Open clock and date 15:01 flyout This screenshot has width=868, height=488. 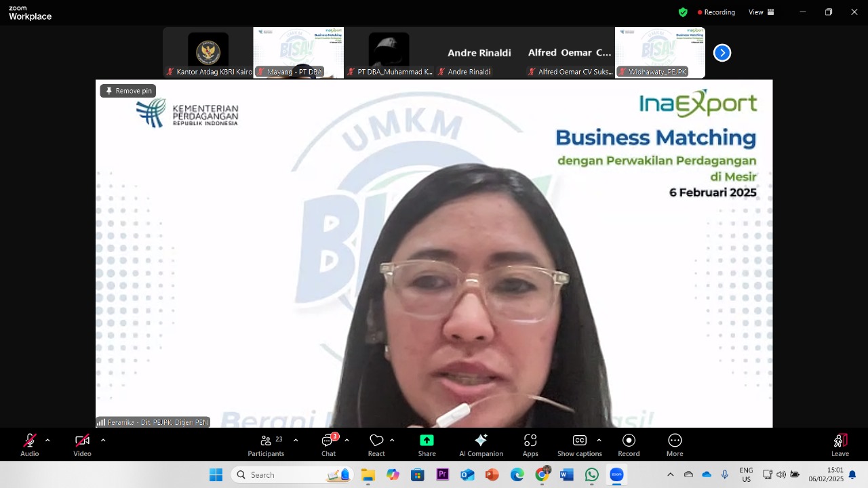pyautogui.click(x=826, y=474)
